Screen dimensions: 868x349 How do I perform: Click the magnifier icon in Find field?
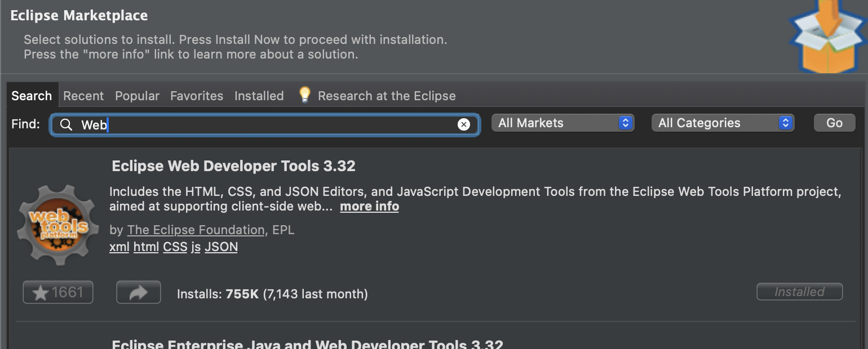(67, 124)
